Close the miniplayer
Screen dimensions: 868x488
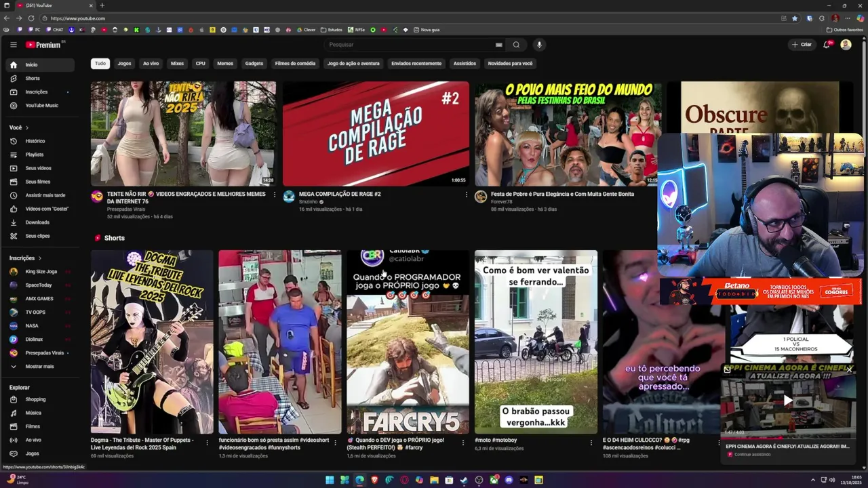click(x=849, y=369)
